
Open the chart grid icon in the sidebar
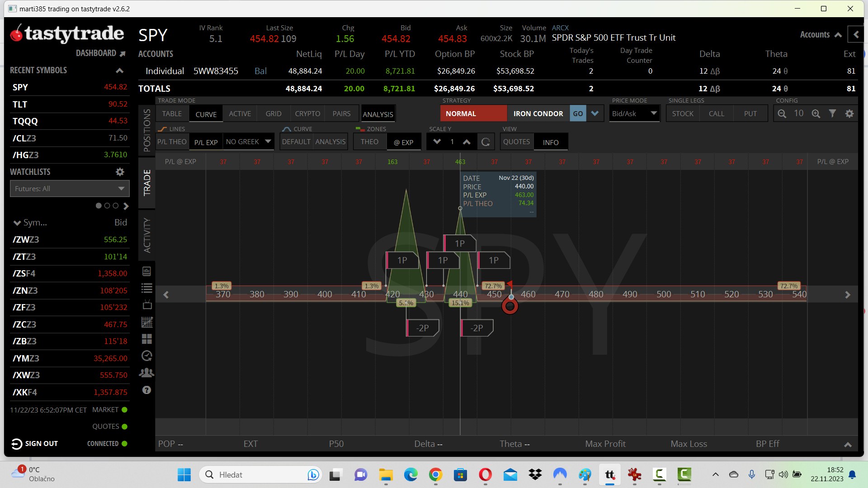coord(147,322)
